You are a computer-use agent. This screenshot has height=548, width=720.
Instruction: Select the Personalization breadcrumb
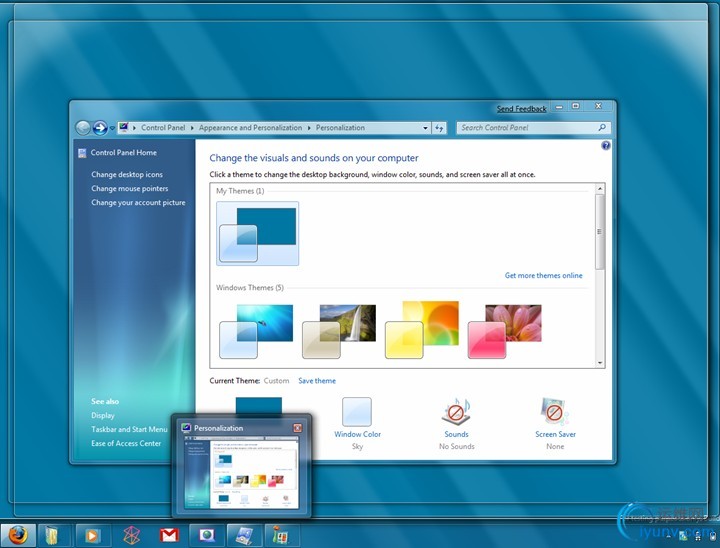(x=340, y=128)
